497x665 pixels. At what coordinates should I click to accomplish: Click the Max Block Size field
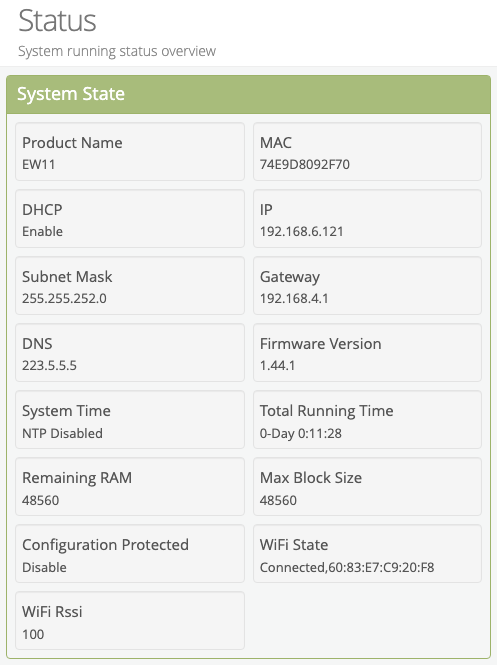tap(367, 486)
